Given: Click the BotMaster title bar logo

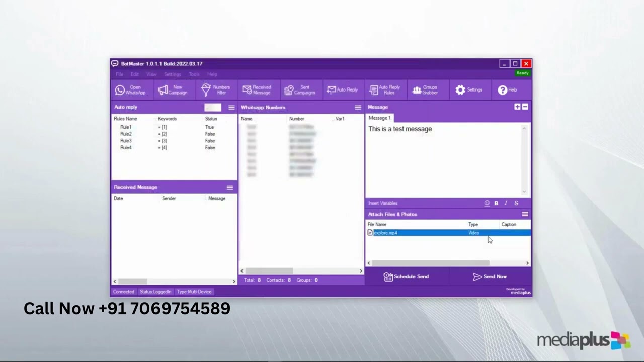Looking at the screenshot, I should tap(115, 64).
